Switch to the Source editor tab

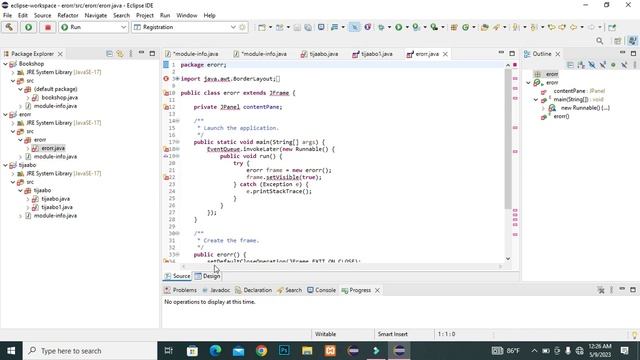pos(178,276)
